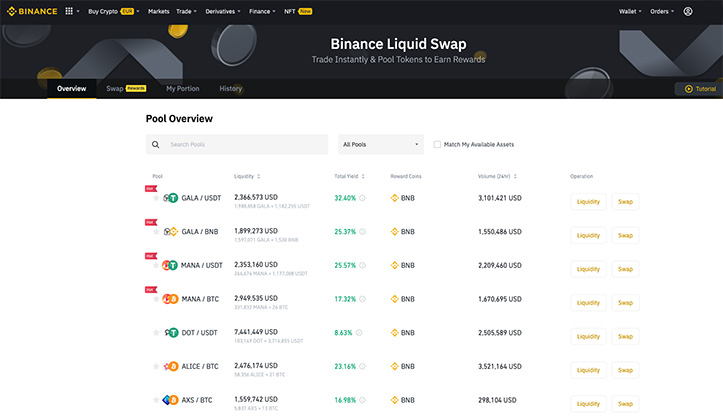Sort pools by Liquidity column
The width and height of the screenshot is (723, 420).
pyautogui.click(x=247, y=176)
